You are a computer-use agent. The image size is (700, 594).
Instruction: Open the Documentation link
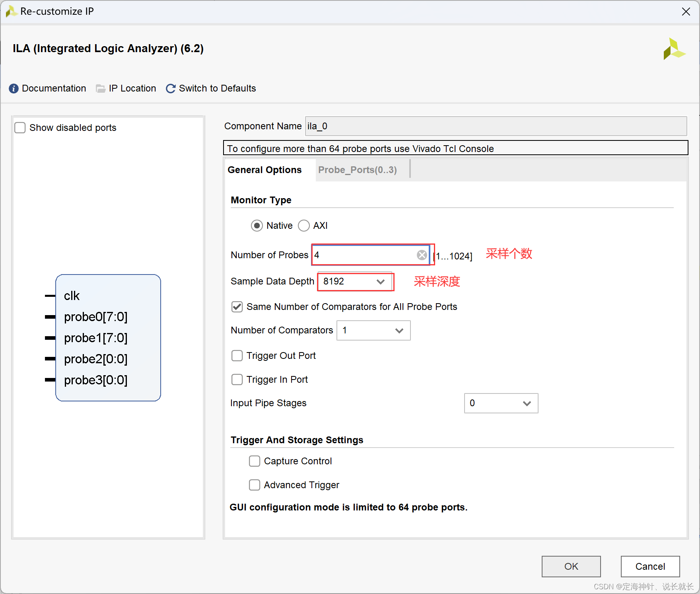[54, 88]
